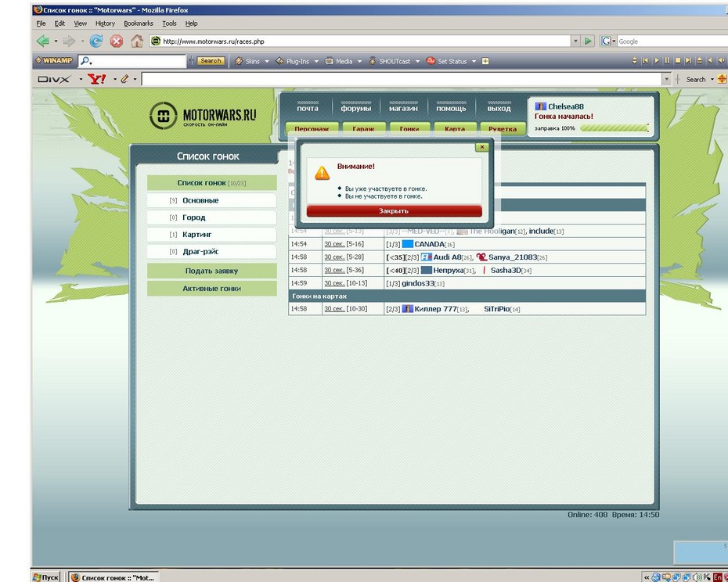Click the Chelsea88 avatar icon
Screen dimensions: 728x582
point(540,106)
